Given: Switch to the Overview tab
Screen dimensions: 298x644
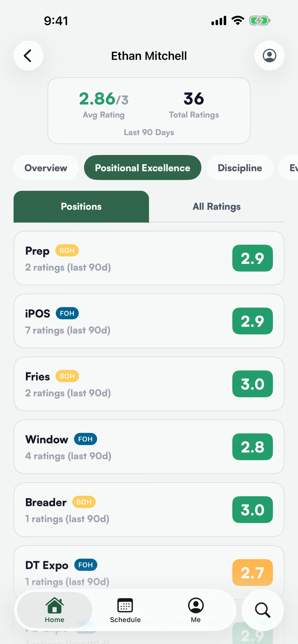Looking at the screenshot, I should coord(46,168).
